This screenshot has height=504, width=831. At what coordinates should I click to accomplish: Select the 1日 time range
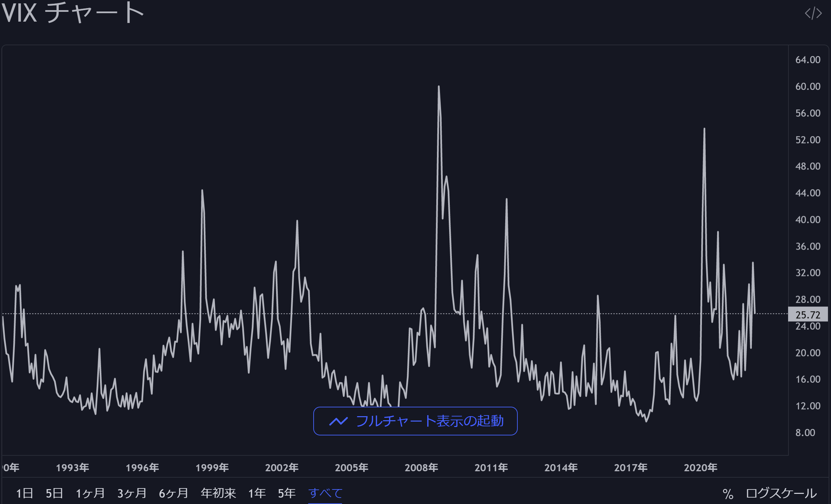pos(25,493)
